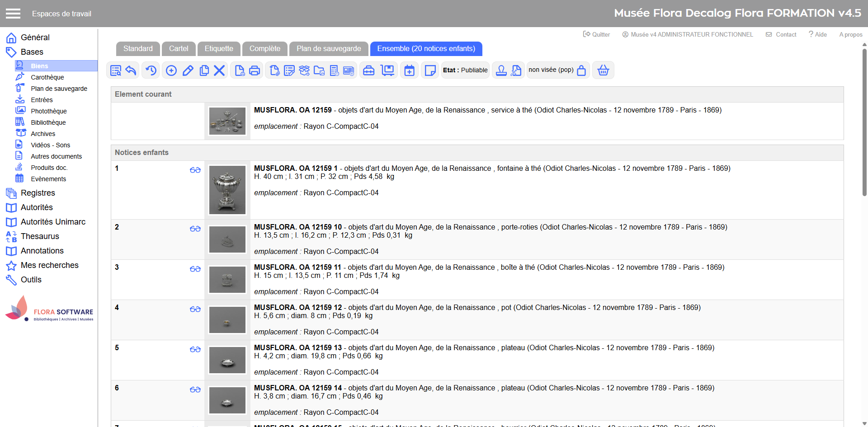The width and height of the screenshot is (868, 427).
Task: Expand the Thesaurus section in sidebar
Action: [40, 236]
